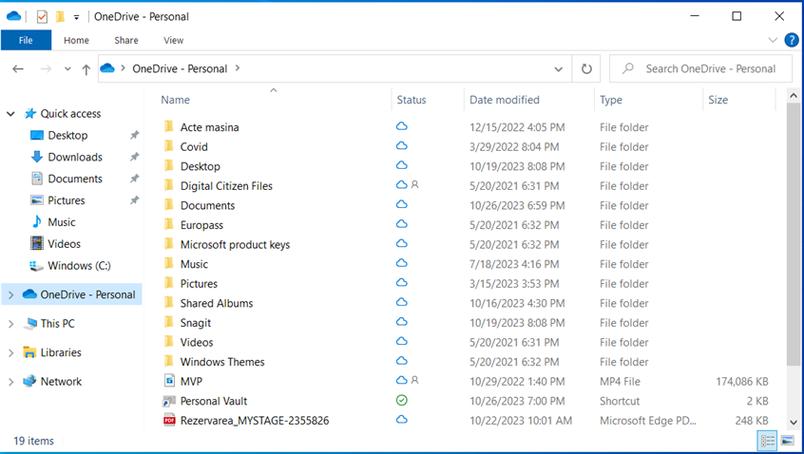Image resolution: width=804 pixels, height=454 pixels.
Task: Select the Personal Vault shortcut icon
Action: (169, 401)
